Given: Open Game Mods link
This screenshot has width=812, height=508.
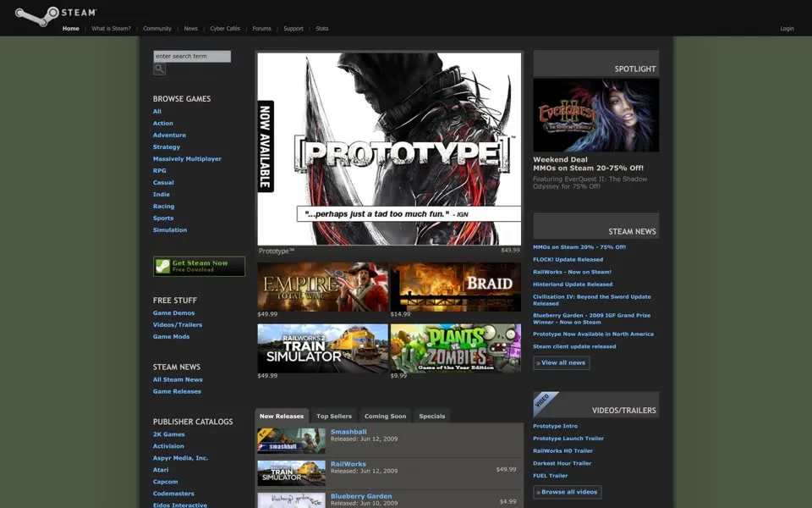Looking at the screenshot, I should (171, 337).
